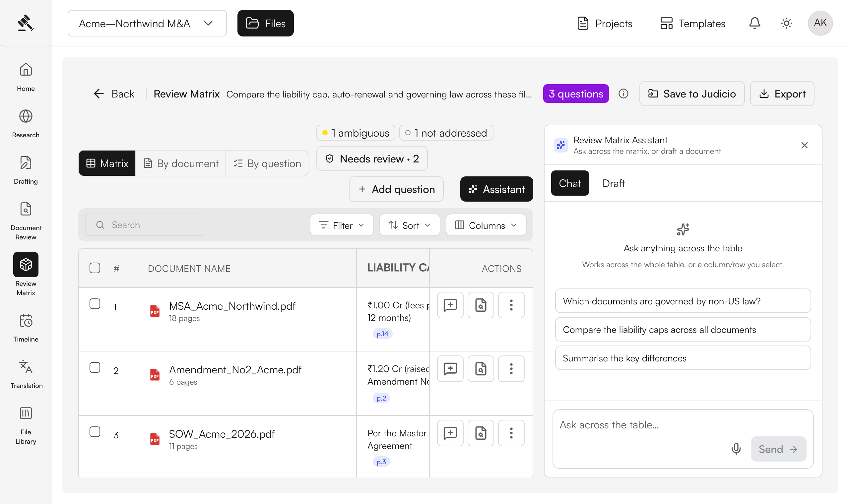This screenshot has height=504, width=849.
Task: Open the Sort dropdown
Action: pyautogui.click(x=410, y=225)
